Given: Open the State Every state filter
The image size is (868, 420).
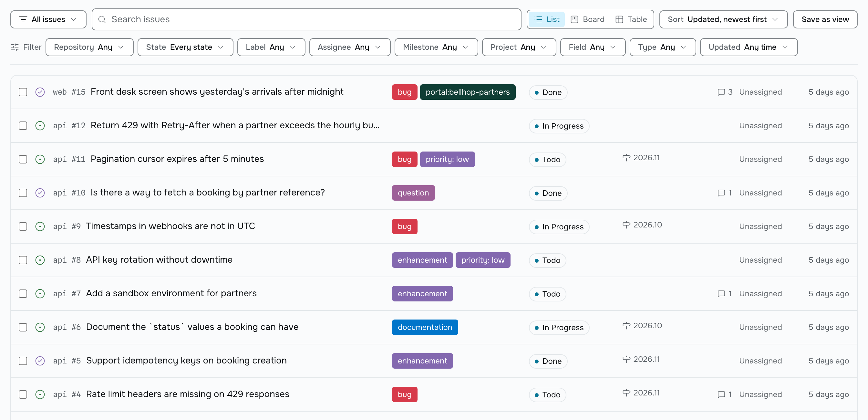Looking at the screenshot, I should (185, 47).
